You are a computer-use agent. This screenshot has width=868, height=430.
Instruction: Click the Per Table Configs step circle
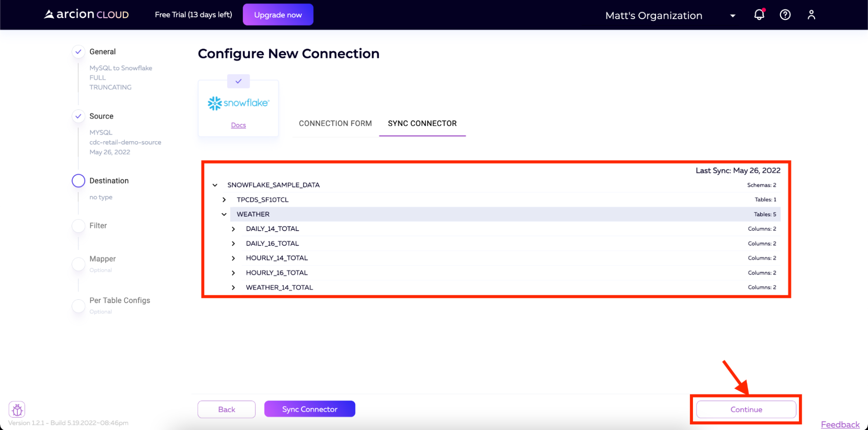pos(78,305)
